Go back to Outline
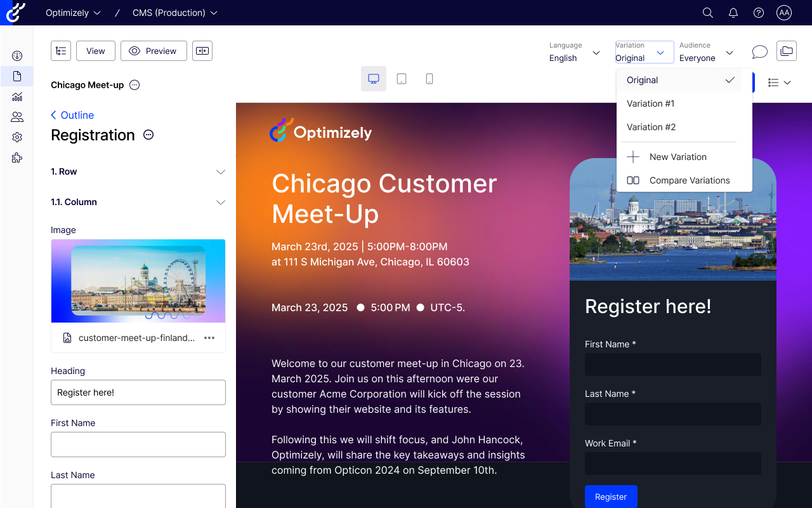 point(72,115)
